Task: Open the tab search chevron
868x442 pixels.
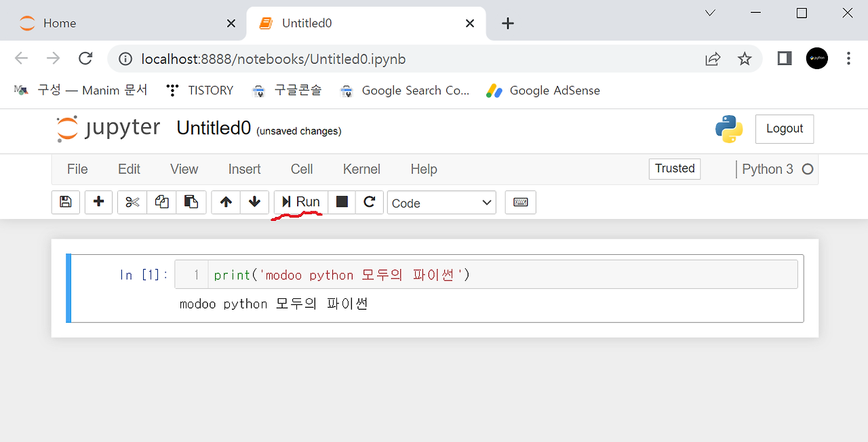Action: [x=710, y=13]
